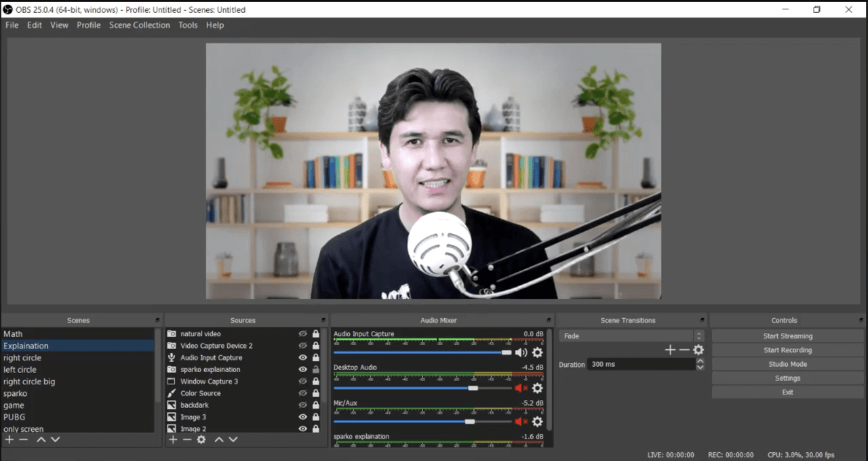Add a new source with the plus icon

173,439
